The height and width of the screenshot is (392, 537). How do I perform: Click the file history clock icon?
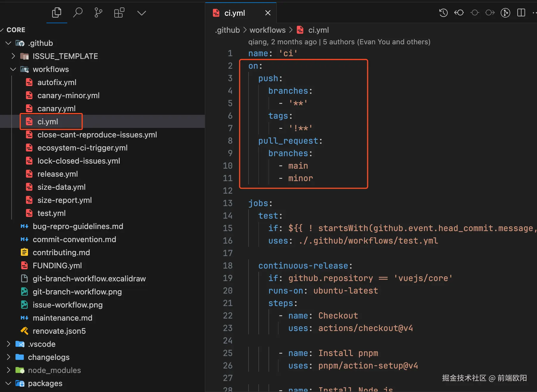pos(443,13)
